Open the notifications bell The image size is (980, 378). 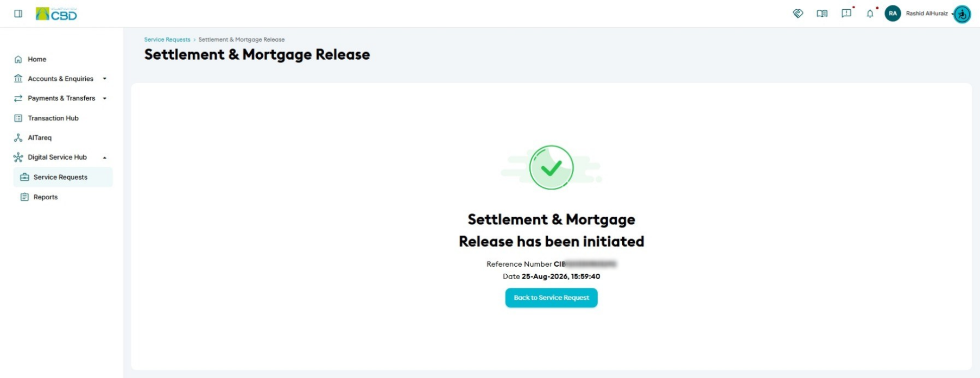[870, 14]
